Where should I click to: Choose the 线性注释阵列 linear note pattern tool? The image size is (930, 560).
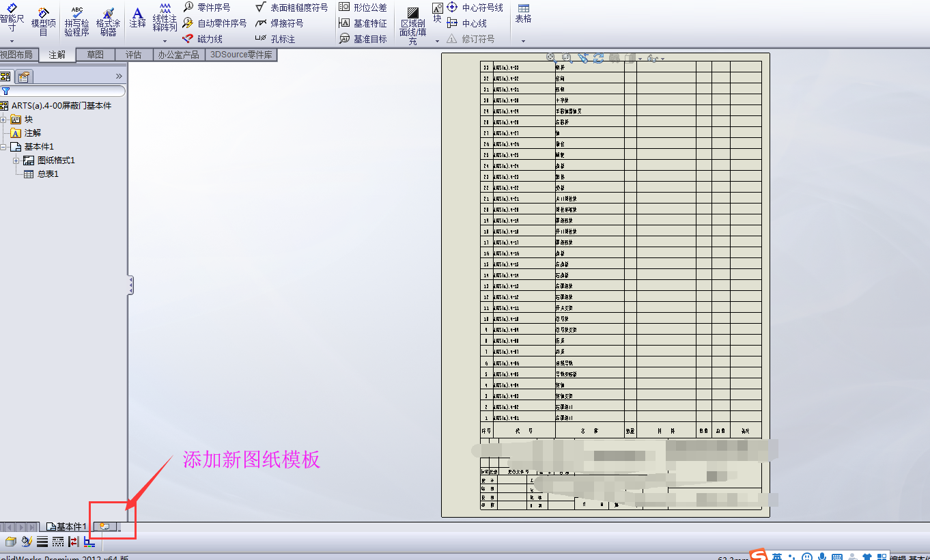pyautogui.click(x=165, y=18)
